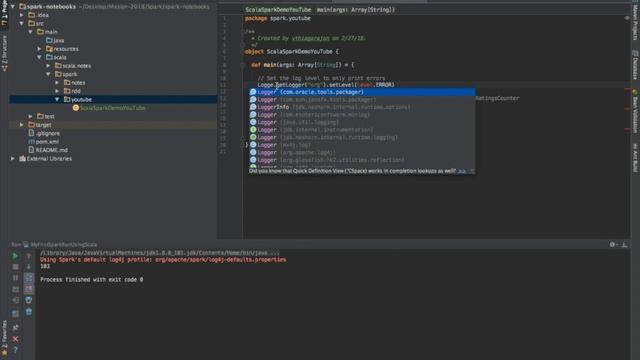Expand the resources folder
The image size is (640, 360).
(x=40, y=49)
